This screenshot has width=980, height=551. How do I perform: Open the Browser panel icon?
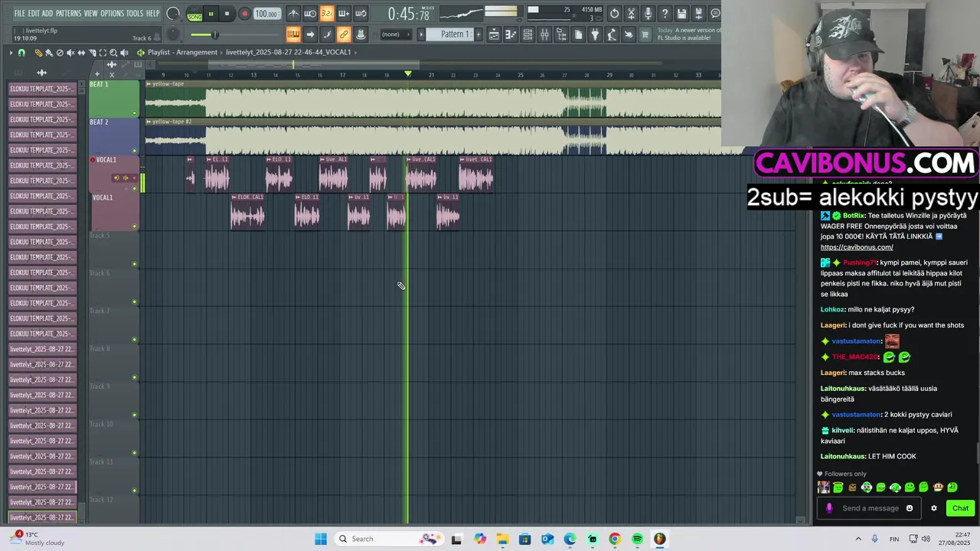pyautogui.click(x=561, y=34)
